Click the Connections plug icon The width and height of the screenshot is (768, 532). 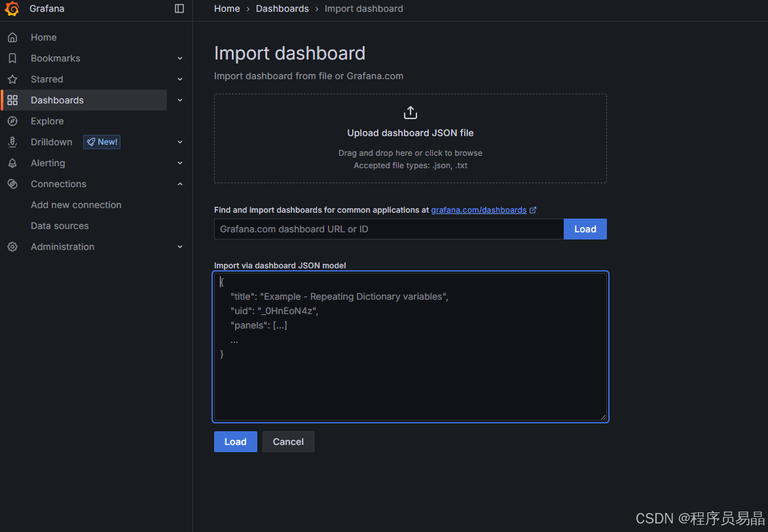[x=12, y=184]
